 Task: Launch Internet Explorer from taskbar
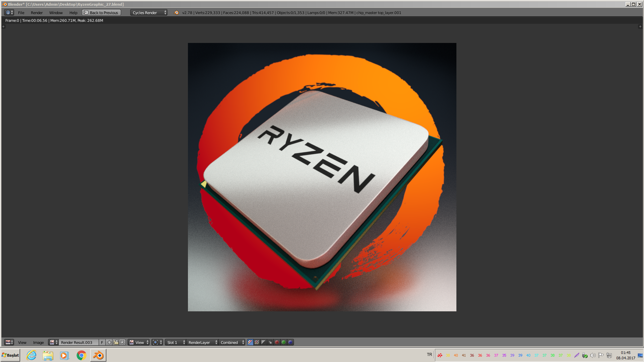[x=32, y=355]
